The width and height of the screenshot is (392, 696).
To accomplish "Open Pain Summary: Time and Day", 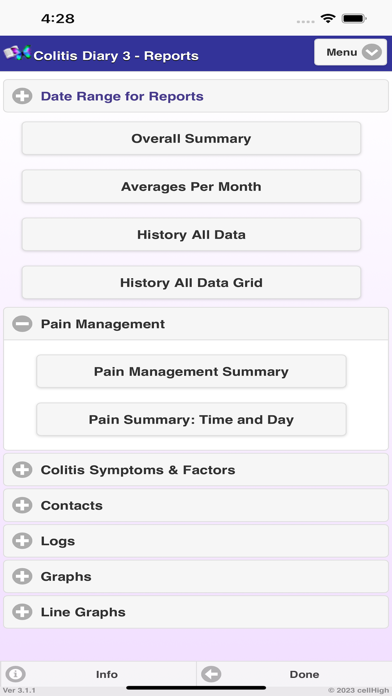I will [191, 419].
